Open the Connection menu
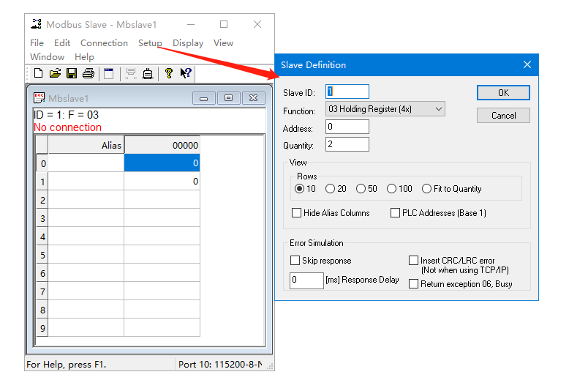588x391 pixels. (x=104, y=43)
